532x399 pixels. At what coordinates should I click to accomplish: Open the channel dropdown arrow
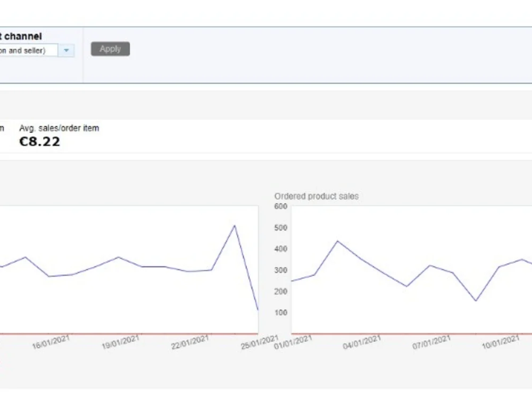66,51
